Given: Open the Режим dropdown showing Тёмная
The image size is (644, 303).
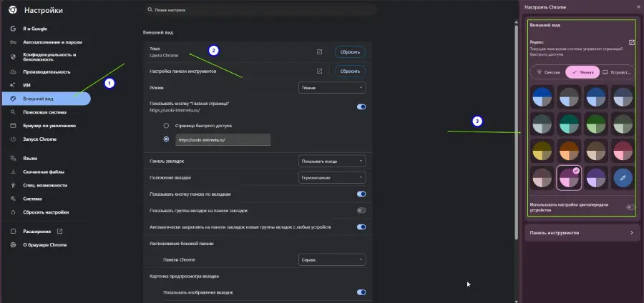Looking at the screenshot, I should 332,87.
